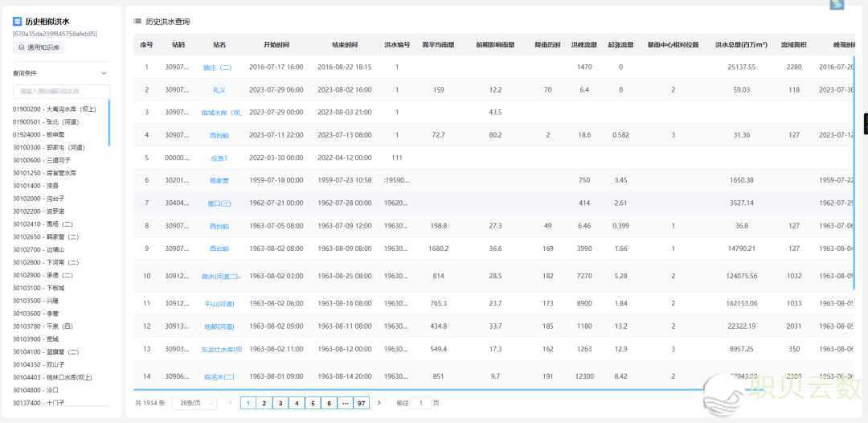Open station link 临城水库 in row 3
This screenshot has width=868, height=423.
[x=222, y=113]
